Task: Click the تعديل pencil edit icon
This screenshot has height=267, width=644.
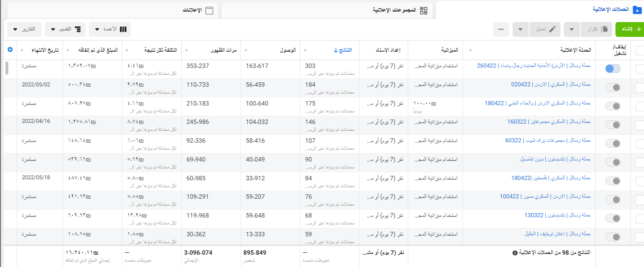Action: pos(552,29)
